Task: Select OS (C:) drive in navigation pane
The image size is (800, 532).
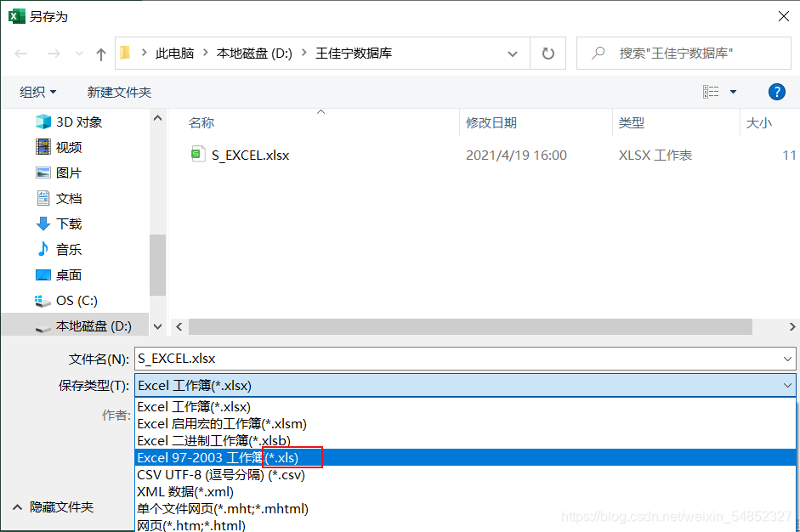Action: [x=65, y=301]
